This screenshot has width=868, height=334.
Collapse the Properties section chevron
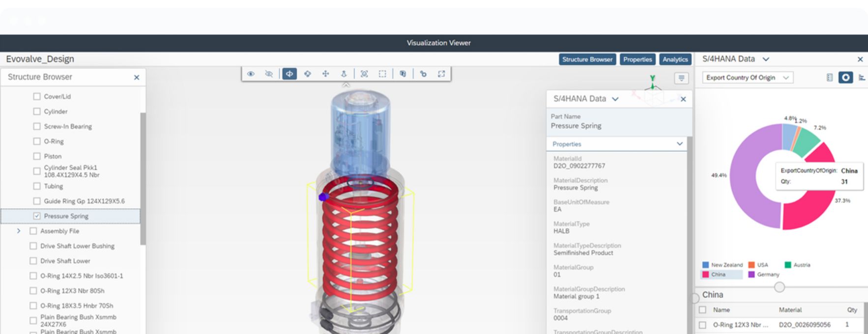click(679, 144)
